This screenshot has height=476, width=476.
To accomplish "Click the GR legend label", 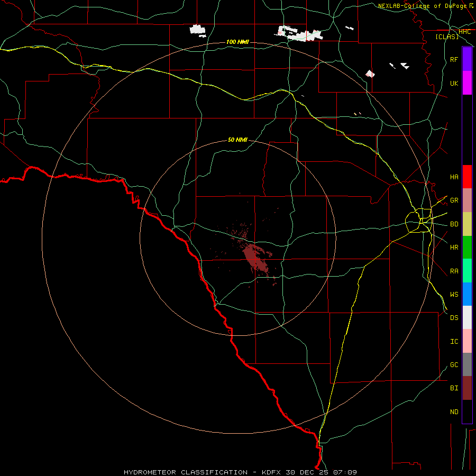I will click(x=454, y=200).
